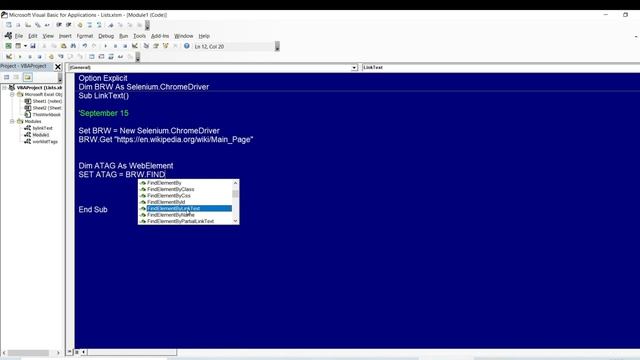Click Run Sub in the Standard toolbar
This screenshot has height=360, width=640.
(105, 46)
